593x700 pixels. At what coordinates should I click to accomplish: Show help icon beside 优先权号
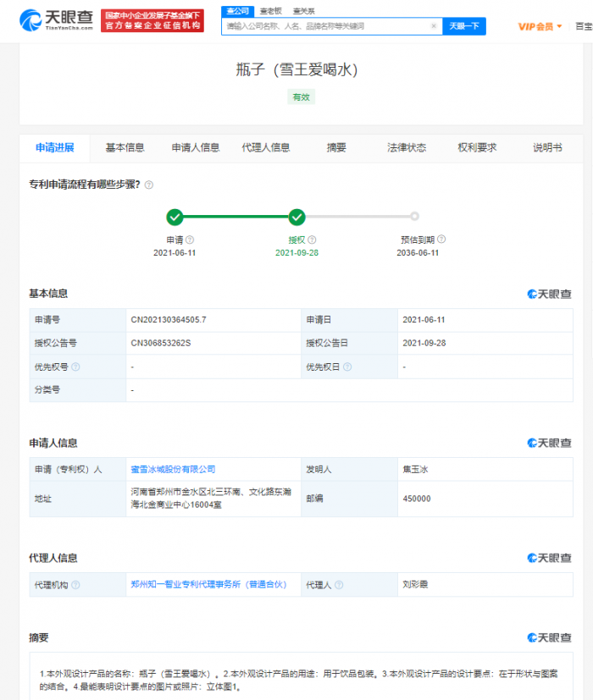coord(75,367)
